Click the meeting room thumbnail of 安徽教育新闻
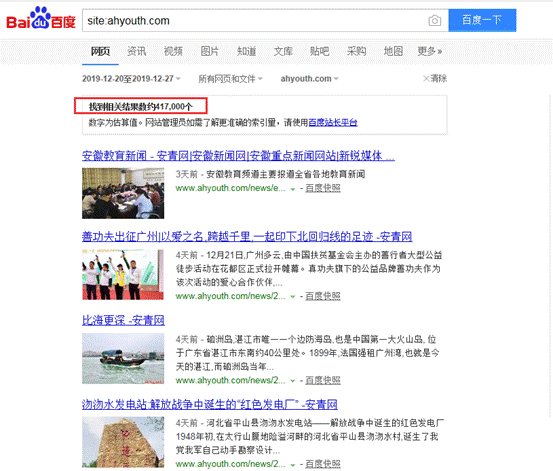This screenshot has width=553, height=471. pos(123,193)
